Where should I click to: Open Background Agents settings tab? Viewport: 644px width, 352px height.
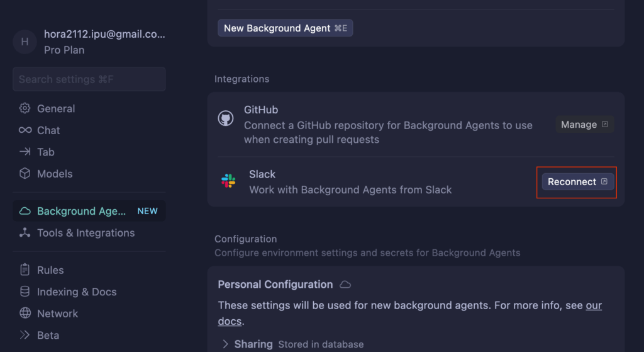point(89,211)
